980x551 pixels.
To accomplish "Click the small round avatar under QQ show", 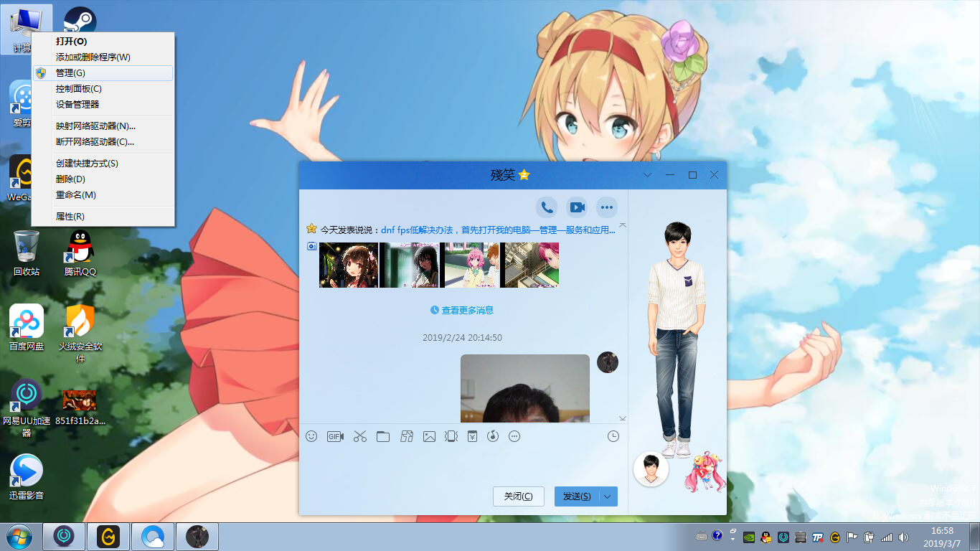I will (651, 469).
